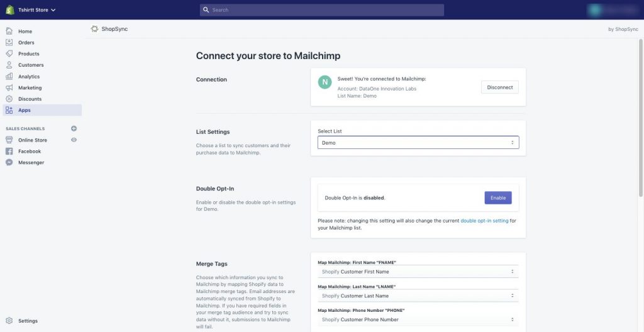The width and height of the screenshot is (644, 332).
Task: Enable Double Opt-In
Action: (x=498, y=197)
